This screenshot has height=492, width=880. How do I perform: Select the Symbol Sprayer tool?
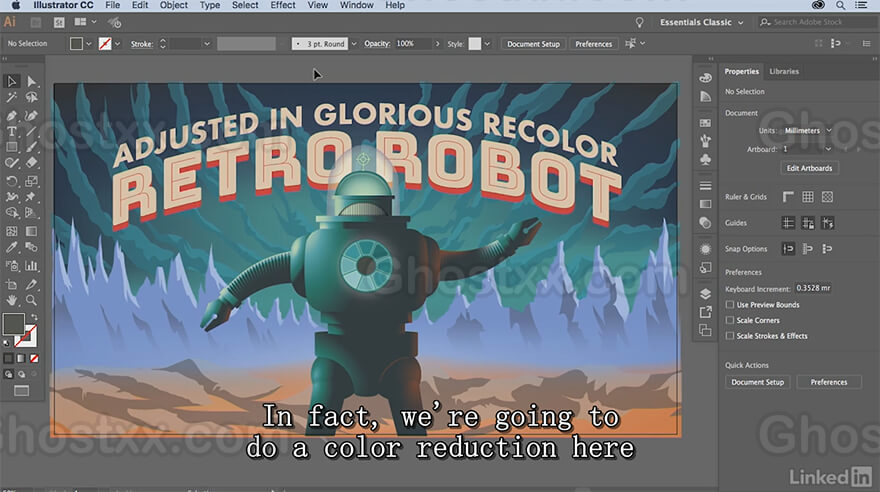coord(11,266)
